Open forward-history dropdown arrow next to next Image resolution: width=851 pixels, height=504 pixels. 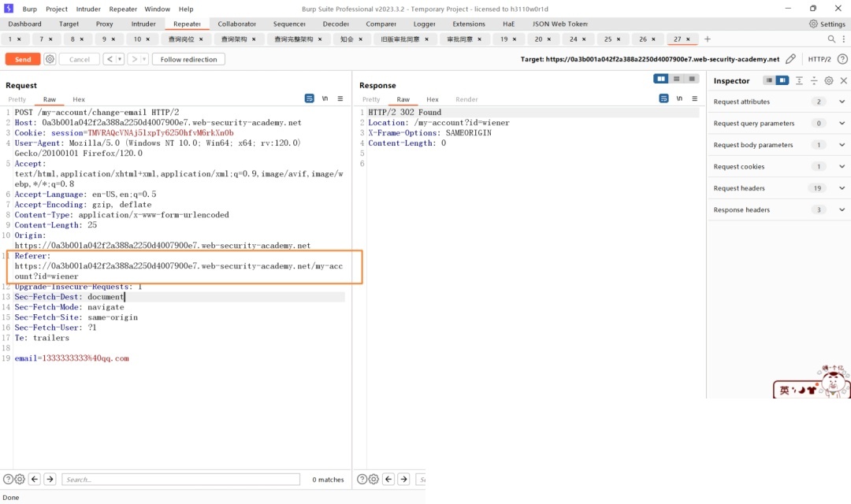click(x=144, y=59)
